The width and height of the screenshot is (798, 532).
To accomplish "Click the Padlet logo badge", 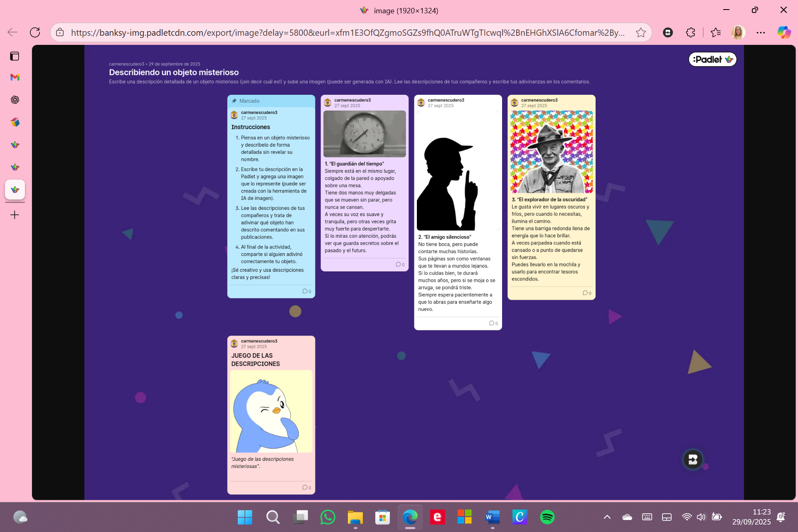I will [x=712, y=59].
